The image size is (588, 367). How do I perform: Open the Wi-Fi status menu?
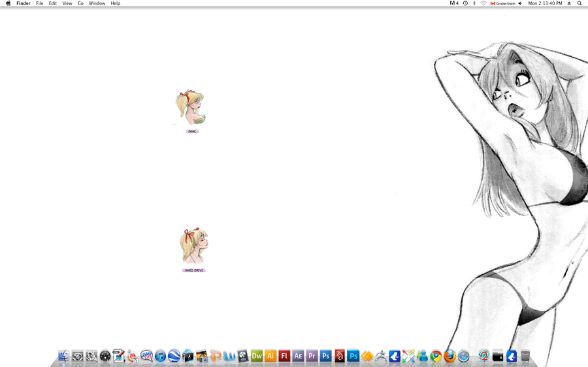483,3
